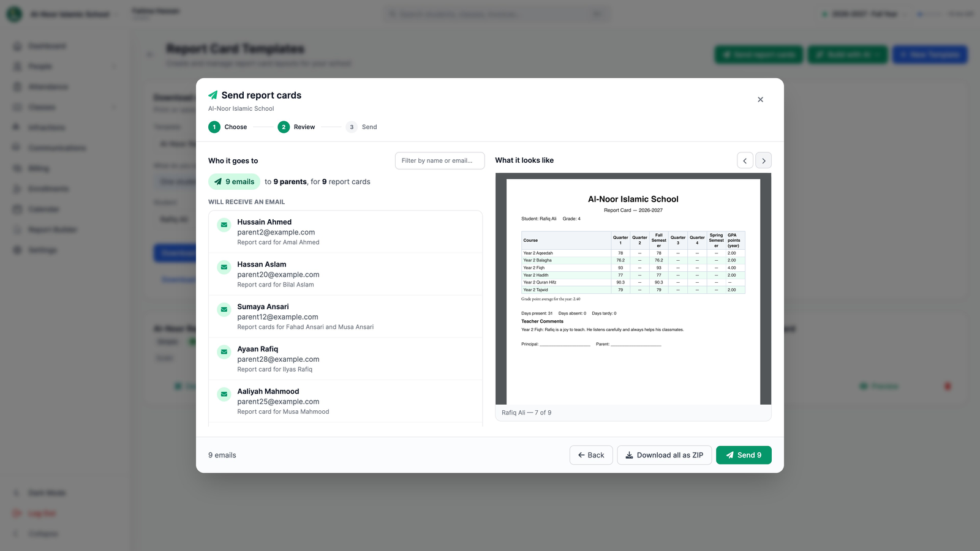Jump to Send step 3

click(361, 127)
